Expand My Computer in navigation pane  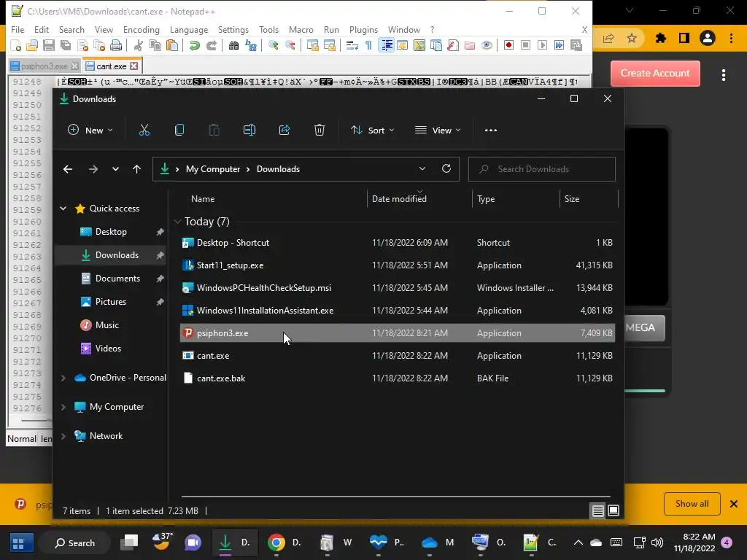click(x=63, y=407)
